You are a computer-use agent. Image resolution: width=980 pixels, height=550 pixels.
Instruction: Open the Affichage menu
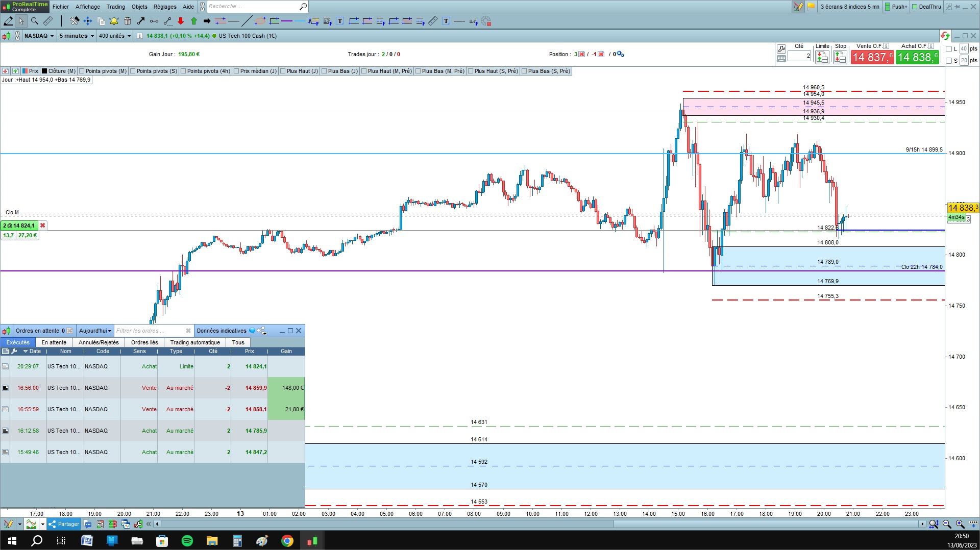pos(88,7)
